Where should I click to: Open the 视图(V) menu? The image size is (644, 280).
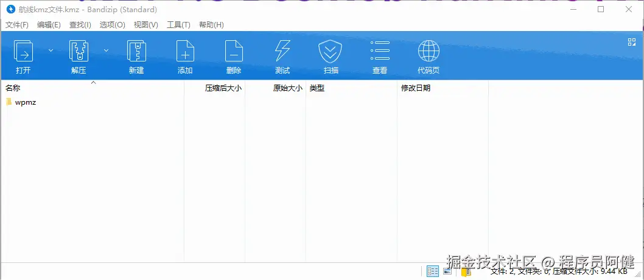pos(146,24)
